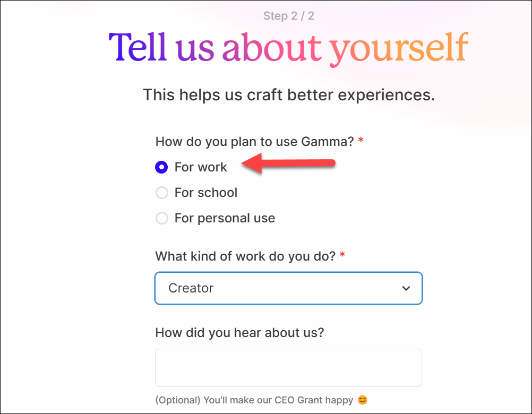Click the 'For work' label text
Image resolution: width=532 pixels, height=414 pixels.
201,167
